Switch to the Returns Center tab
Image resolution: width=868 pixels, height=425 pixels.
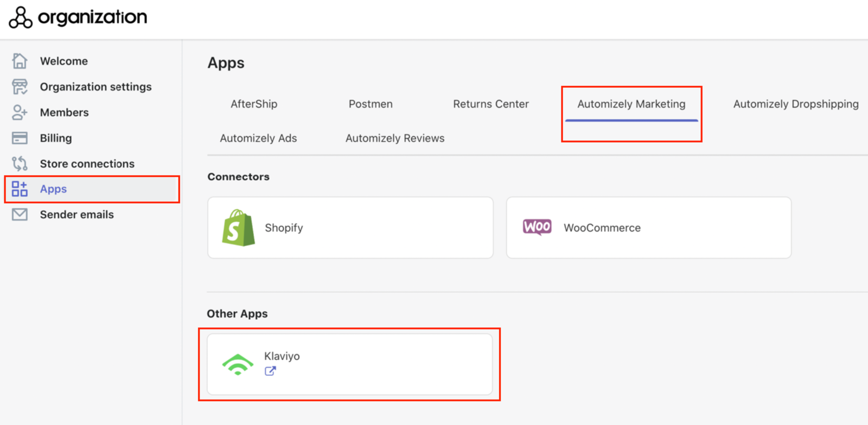(x=491, y=104)
